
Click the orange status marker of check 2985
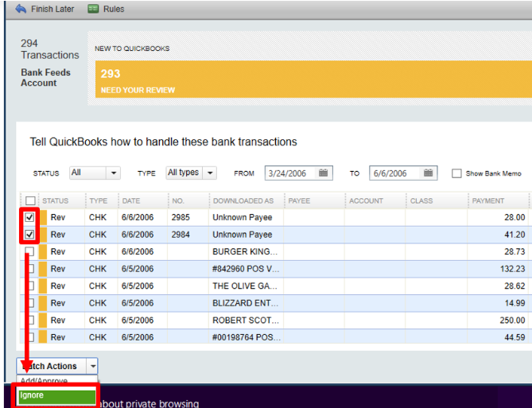point(43,217)
